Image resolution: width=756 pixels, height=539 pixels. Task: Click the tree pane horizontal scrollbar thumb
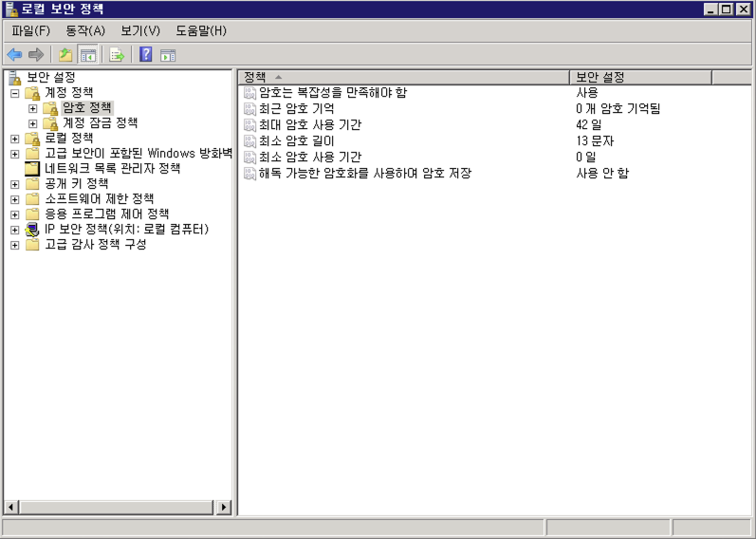(116, 507)
